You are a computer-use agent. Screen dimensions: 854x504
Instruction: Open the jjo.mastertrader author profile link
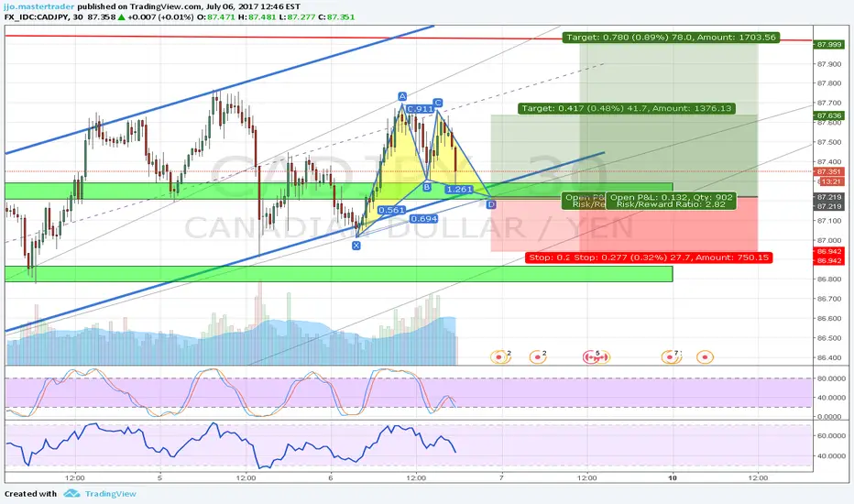pos(38,7)
